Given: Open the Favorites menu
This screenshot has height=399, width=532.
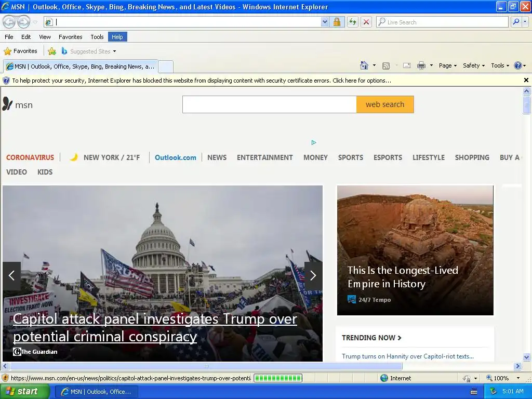Looking at the screenshot, I should click(x=70, y=37).
